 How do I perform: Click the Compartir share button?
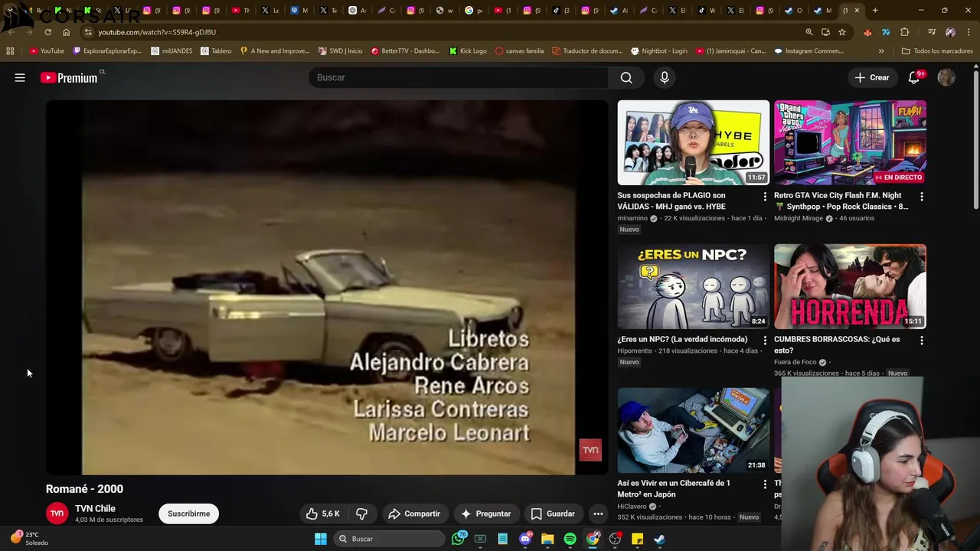414,514
